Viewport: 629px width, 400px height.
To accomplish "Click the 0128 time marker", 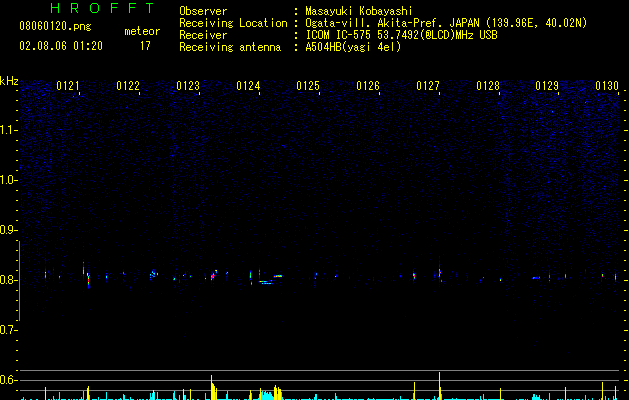I will tap(488, 86).
